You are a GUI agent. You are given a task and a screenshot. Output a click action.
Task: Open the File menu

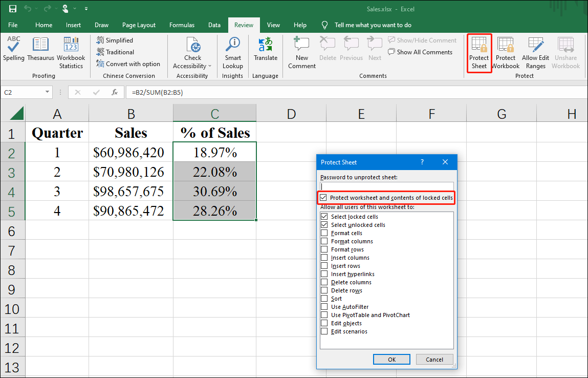point(13,25)
